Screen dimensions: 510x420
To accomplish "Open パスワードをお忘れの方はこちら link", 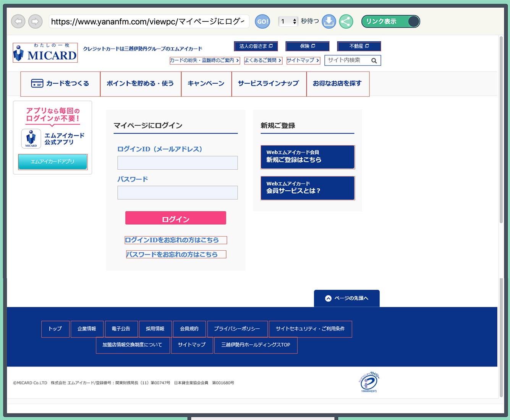I will [176, 255].
